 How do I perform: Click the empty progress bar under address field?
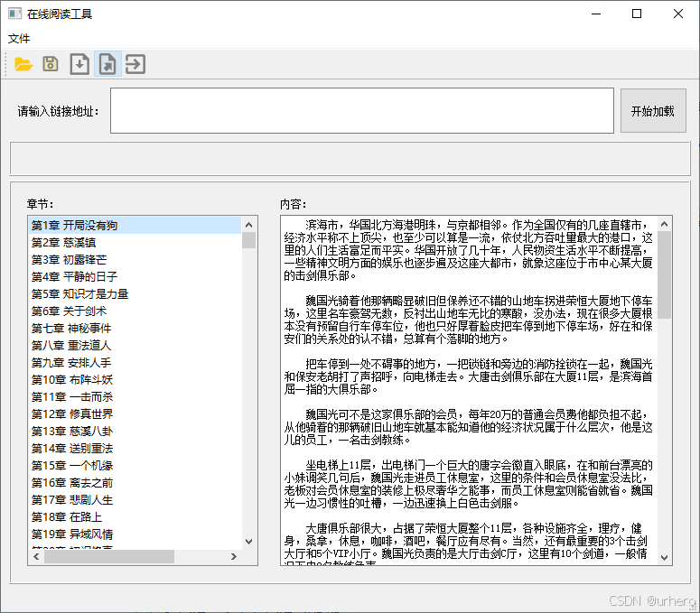click(x=350, y=158)
